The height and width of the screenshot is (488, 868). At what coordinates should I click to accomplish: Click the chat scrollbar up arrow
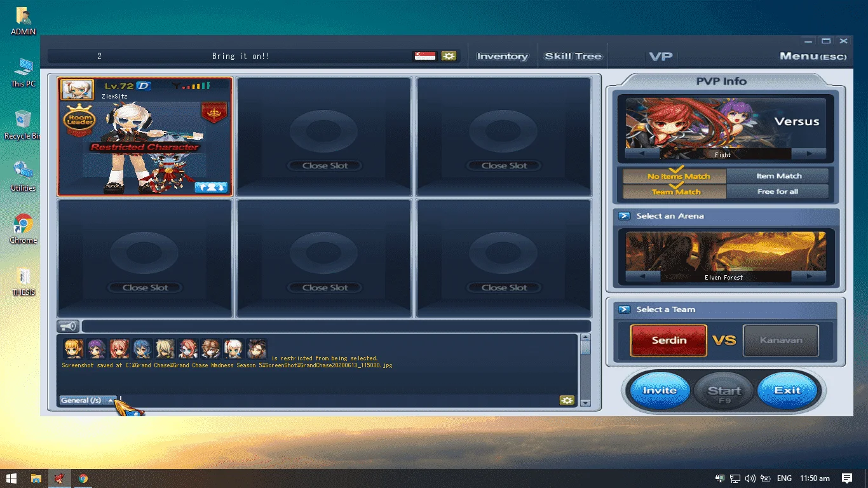585,339
